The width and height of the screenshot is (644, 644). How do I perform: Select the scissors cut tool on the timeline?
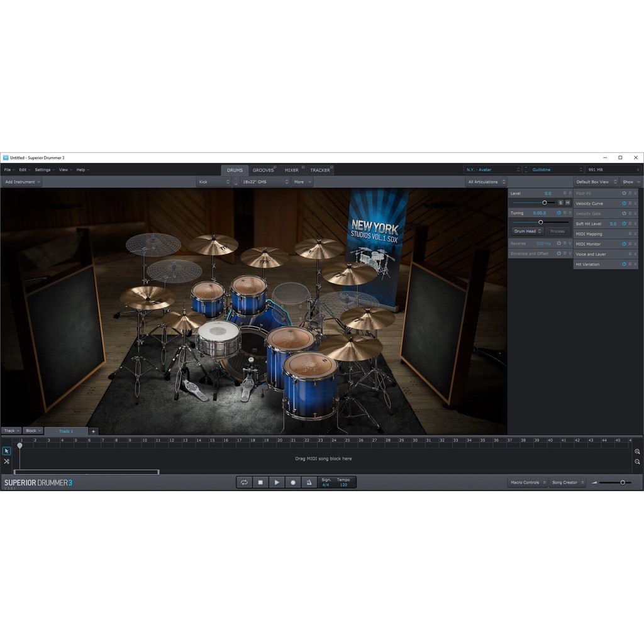[x=6, y=461]
